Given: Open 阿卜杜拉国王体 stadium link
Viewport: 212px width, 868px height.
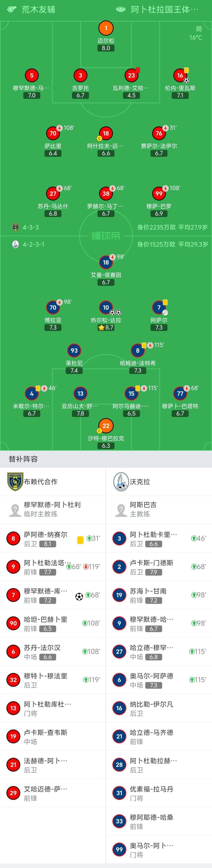Looking at the screenshot, I should pos(164,9).
